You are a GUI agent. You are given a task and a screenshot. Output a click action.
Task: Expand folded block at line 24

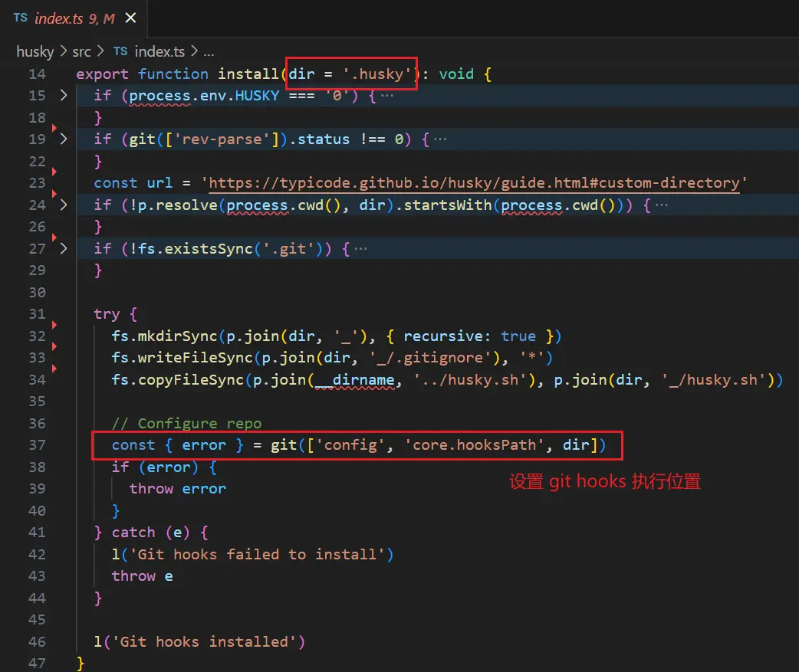click(x=63, y=205)
